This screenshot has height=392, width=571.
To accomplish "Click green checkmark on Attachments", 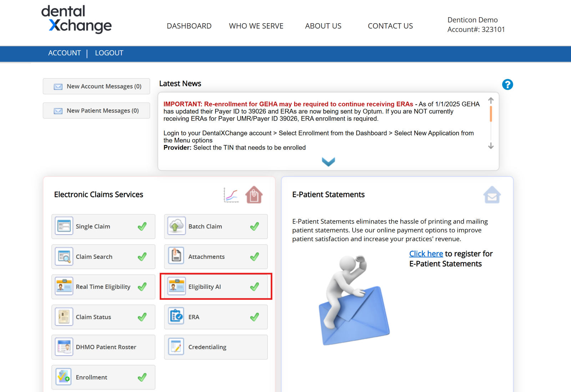I will [254, 257].
